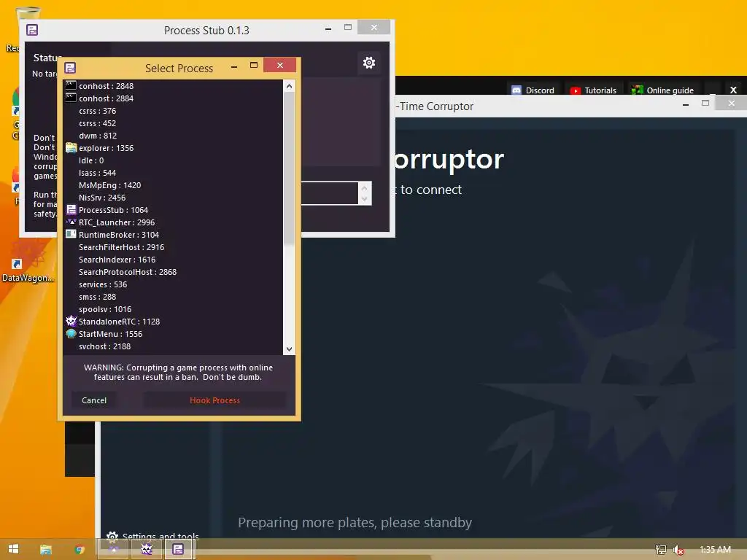The height and width of the screenshot is (560, 747).
Task: Click the Select Process window icon
Action: coord(70,68)
